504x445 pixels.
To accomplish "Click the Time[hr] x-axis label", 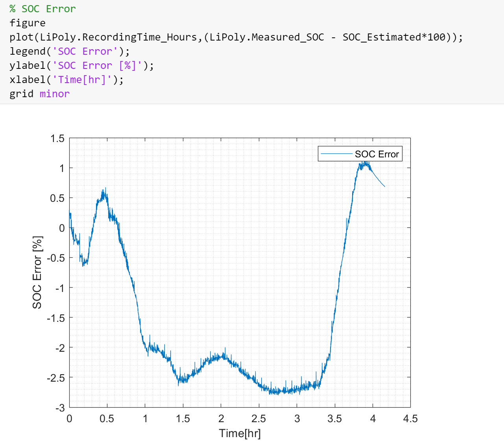I will click(x=240, y=433).
